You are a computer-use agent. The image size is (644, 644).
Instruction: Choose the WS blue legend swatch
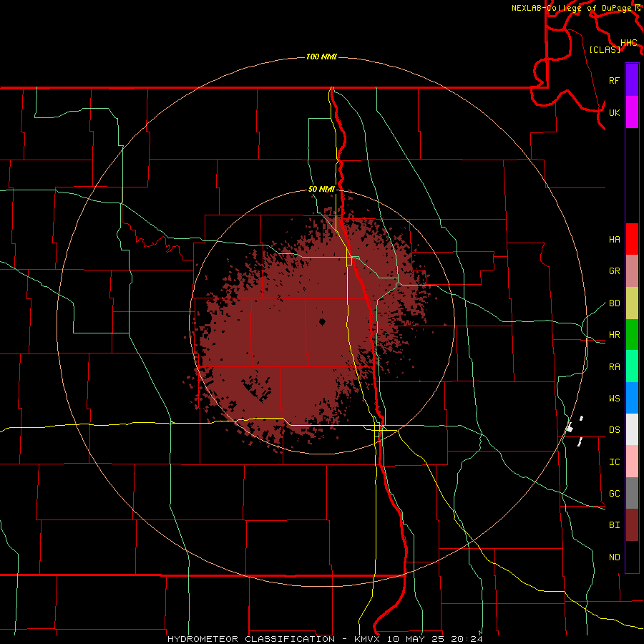[x=632, y=398]
